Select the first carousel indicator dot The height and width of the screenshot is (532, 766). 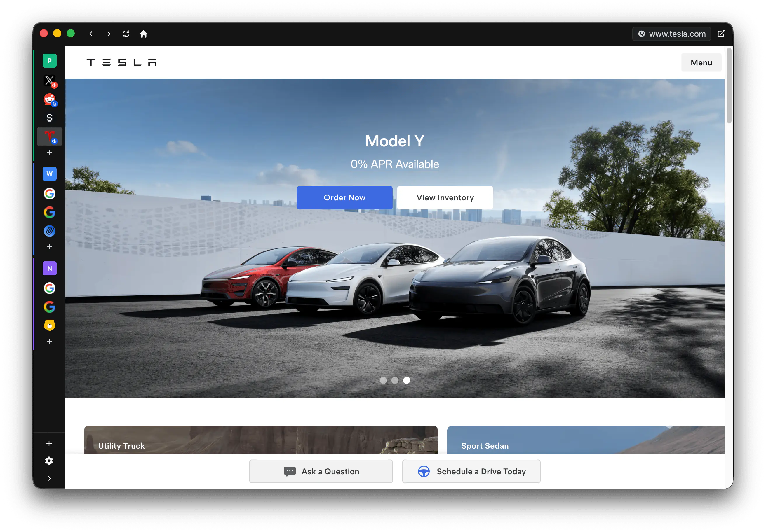click(383, 380)
